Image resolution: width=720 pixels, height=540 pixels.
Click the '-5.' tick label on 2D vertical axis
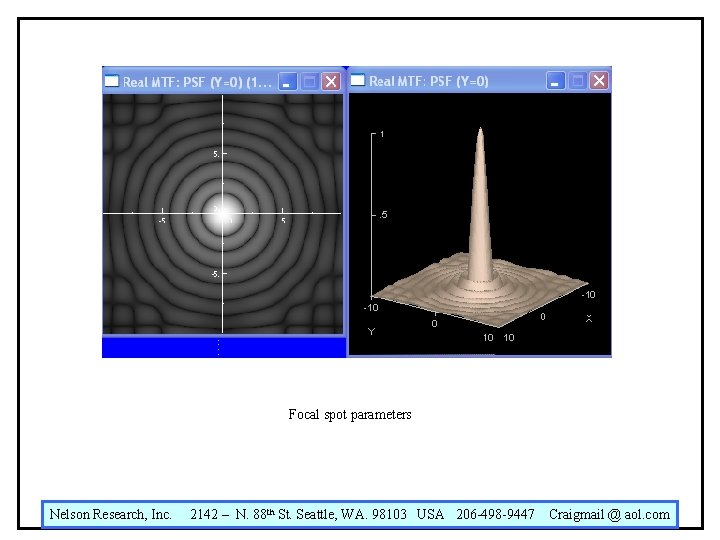pos(215,274)
